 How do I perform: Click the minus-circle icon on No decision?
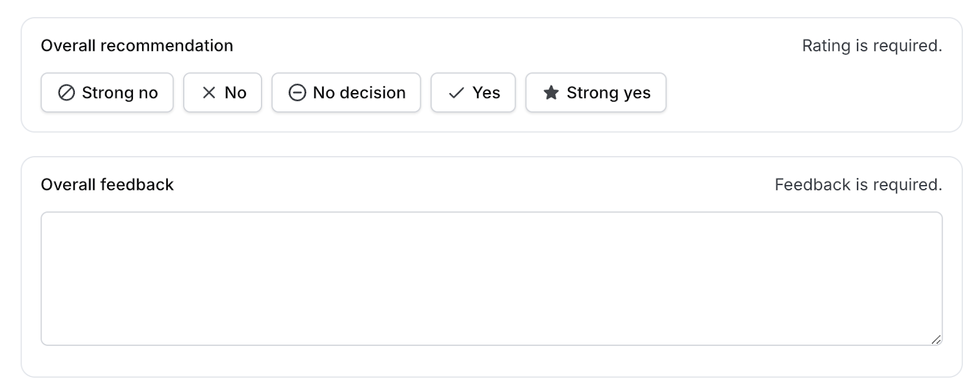pyautogui.click(x=297, y=92)
